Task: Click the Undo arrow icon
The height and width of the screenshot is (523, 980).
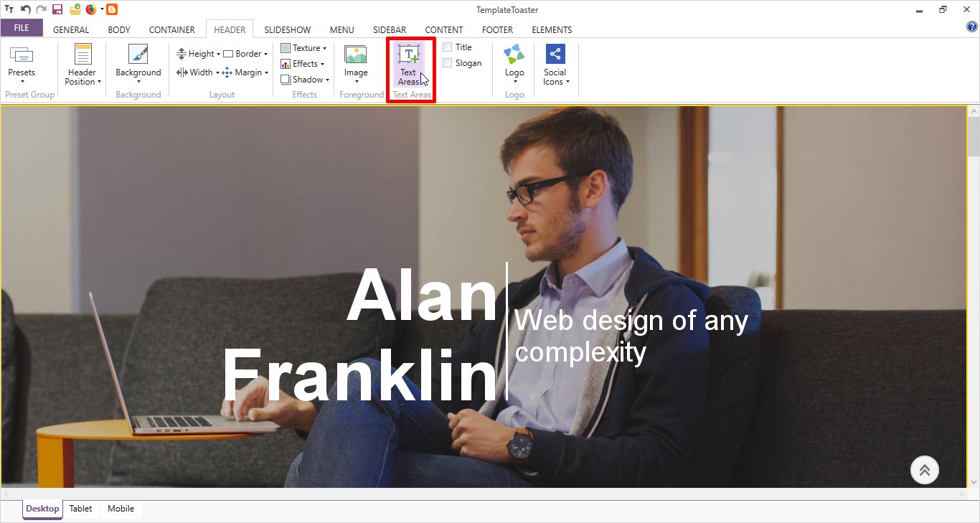Action: pos(26,10)
